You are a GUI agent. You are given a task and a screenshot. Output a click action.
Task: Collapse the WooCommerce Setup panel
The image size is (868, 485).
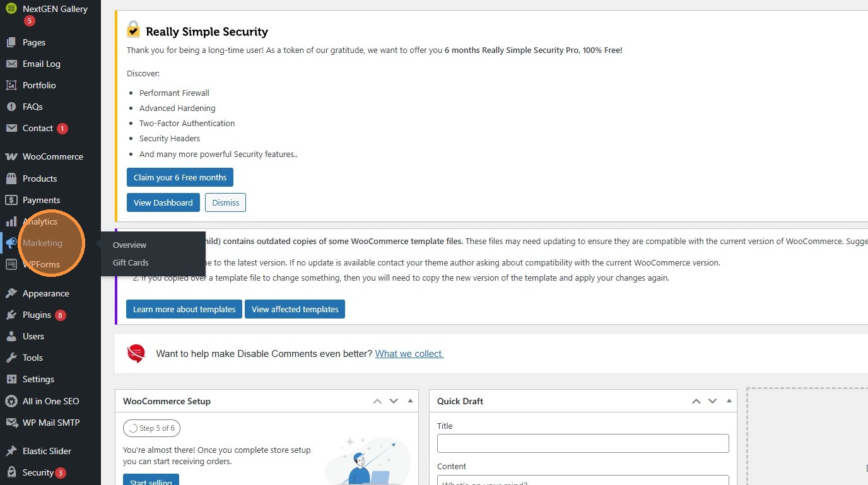point(410,401)
